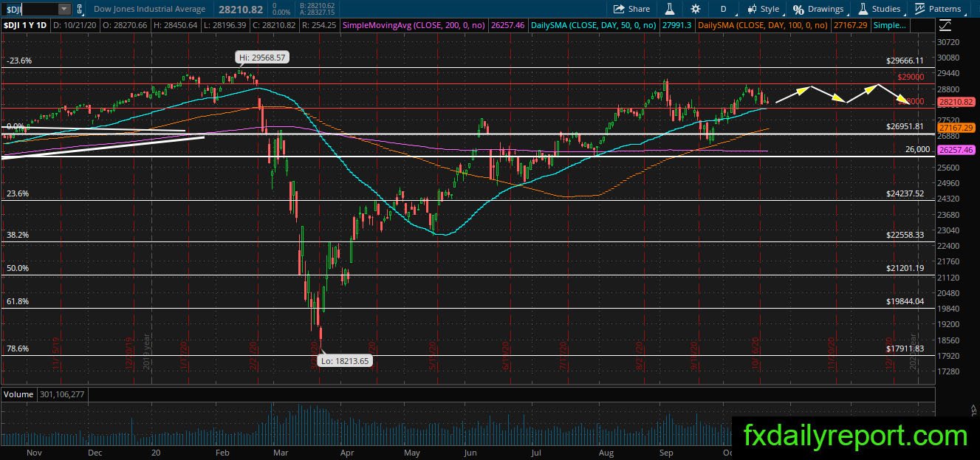Select the D daily aggregation button
This screenshot has width=980, height=460.
tap(723, 9)
